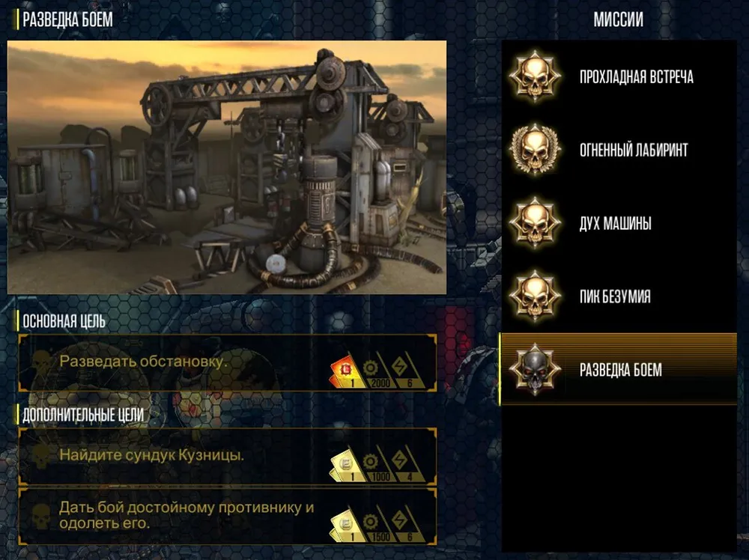Image resolution: width=749 pixels, height=560 pixels.
Task: Select the highlighted Разведка боем mission
Action: pyautogui.click(x=618, y=370)
